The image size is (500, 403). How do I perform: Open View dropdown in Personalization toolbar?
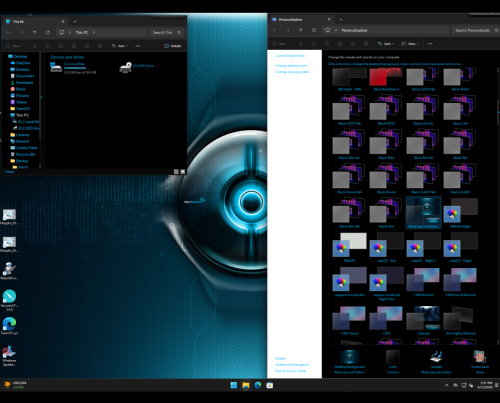[410, 44]
